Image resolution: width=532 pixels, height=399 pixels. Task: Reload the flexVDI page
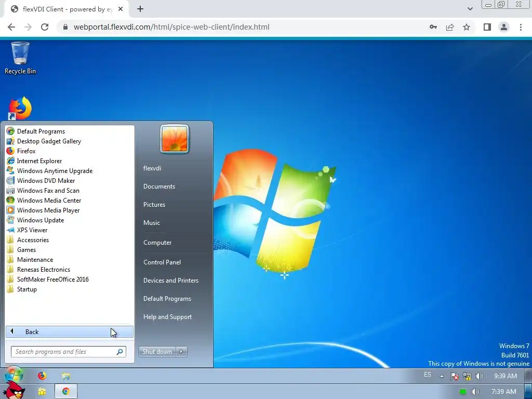[x=45, y=27]
